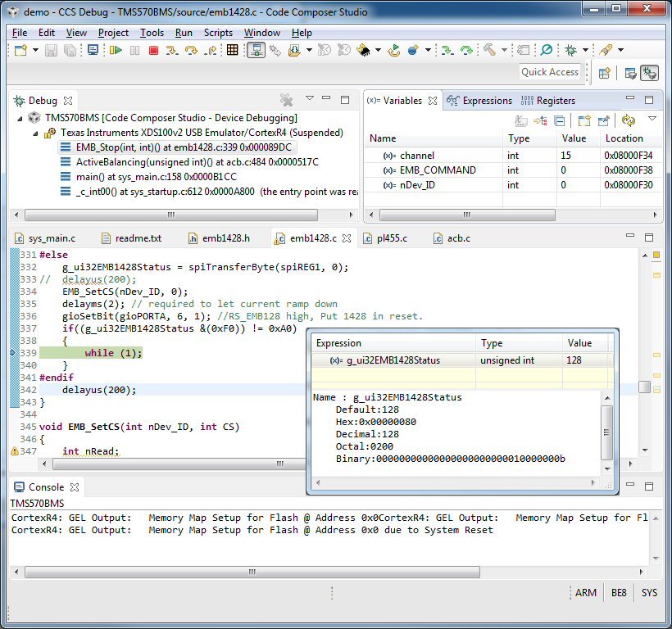This screenshot has width=672, height=629.
Task: Click the Load Program folder icon
Action: pos(294,50)
